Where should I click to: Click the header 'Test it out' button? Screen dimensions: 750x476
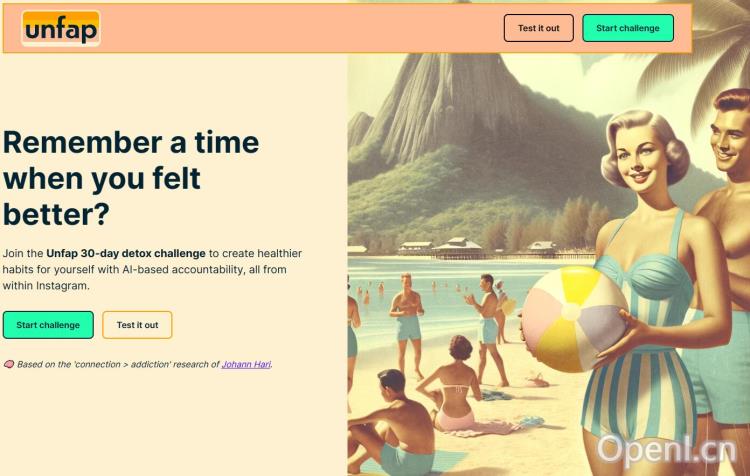click(x=539, y=28)
